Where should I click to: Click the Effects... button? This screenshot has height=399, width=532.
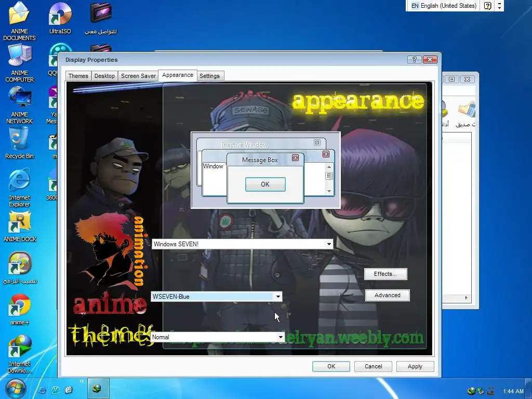pos(385,274)
